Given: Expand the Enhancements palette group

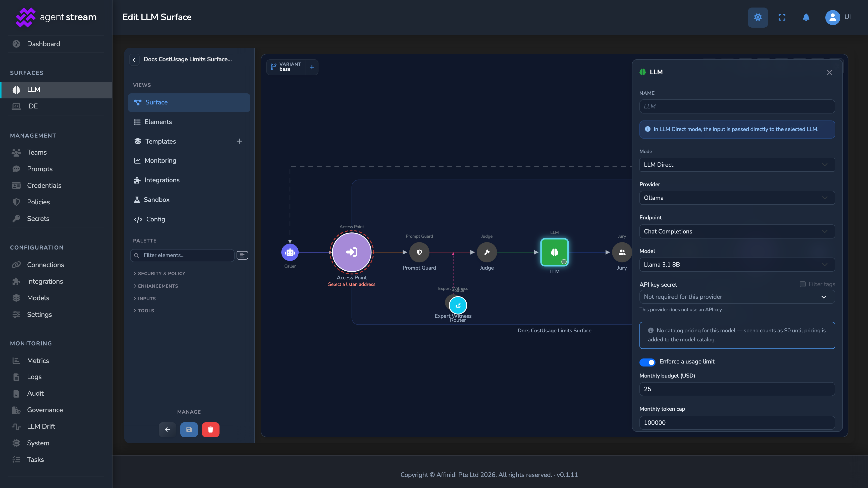Looking at the screenshot, I should (x=156, y=286).
